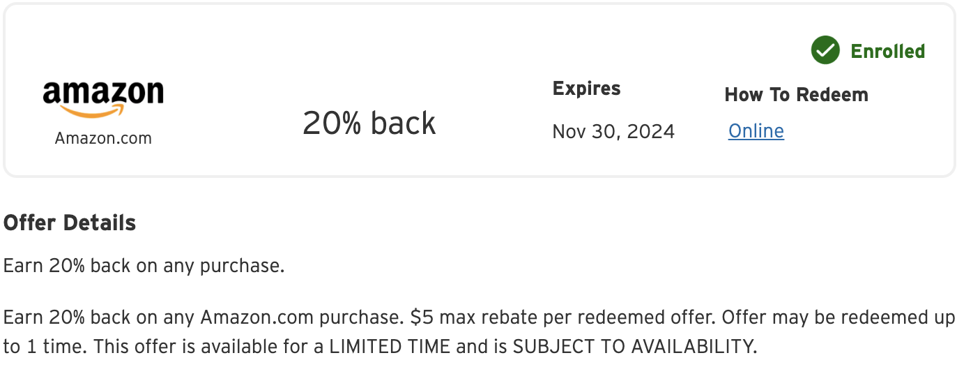This screenshot has height=367, width=980.
Task: Click the How To Redeem heading
Action: [796, 95]
